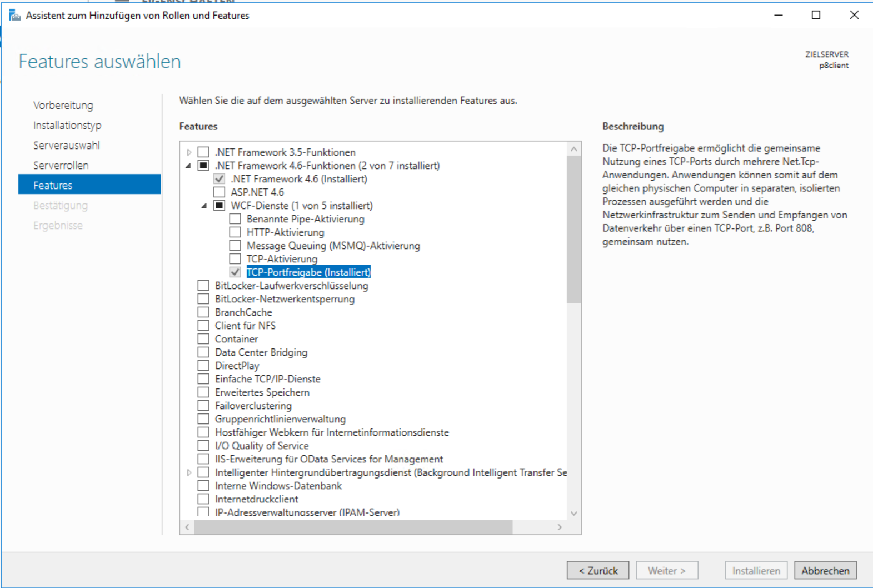873x588 pixels.
Task: Minimize the wizard window
Action: (x=779, y=15)
